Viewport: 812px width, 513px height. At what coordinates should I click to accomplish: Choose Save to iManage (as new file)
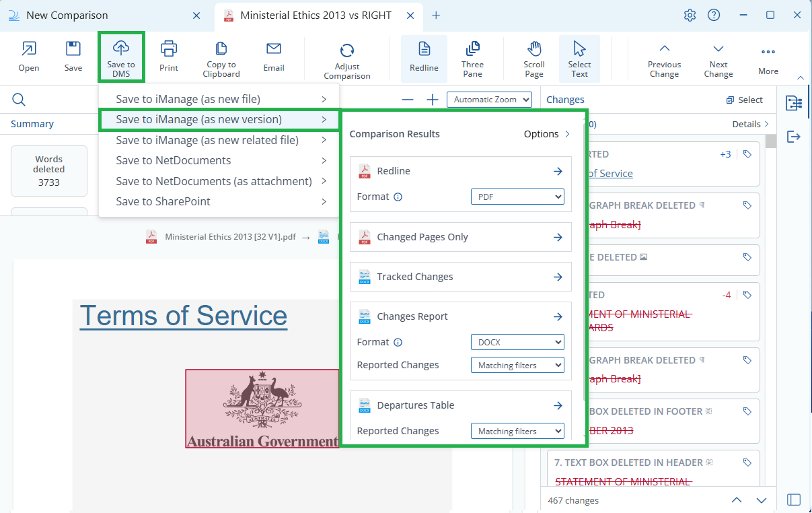pyautogui.click(x=219, y=99)
